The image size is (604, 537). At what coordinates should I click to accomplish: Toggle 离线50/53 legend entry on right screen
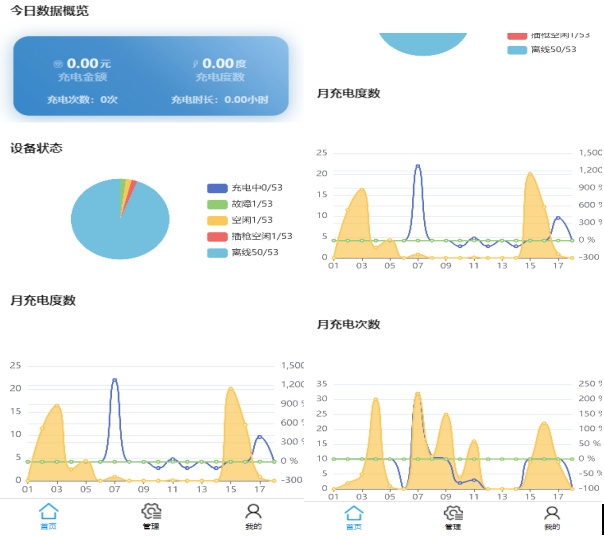click(542, 49)
